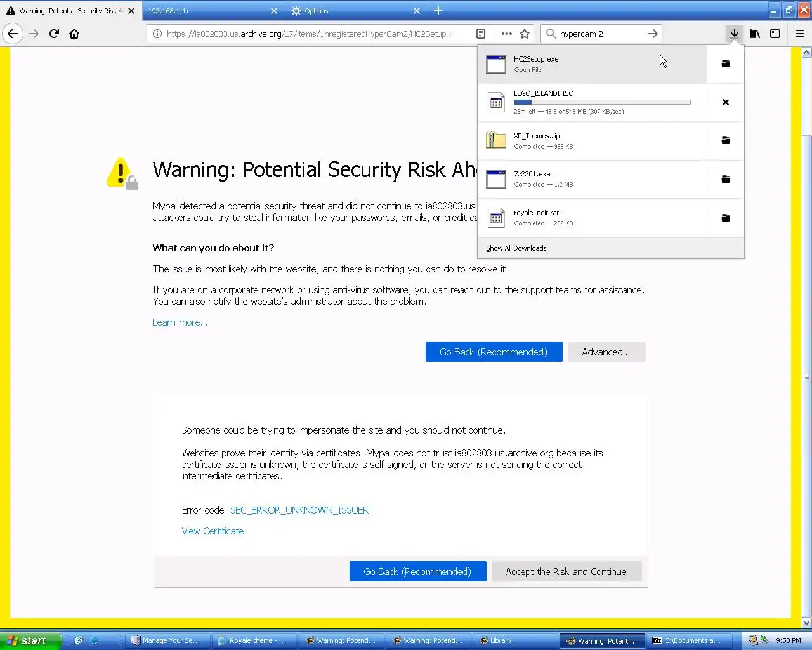Image resolution: width=812 pixels, height=650 pixels.
Task: Click the View Certificate link
Action: [213, 531]
